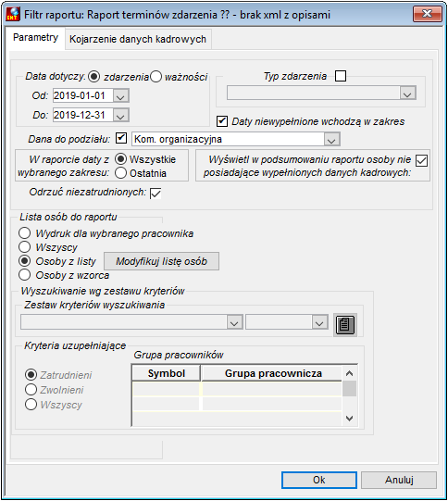Screen dimensions: 448x501
Task: Expand the Typ zdarzenia dropdown
Action: [x=408, y=93]
